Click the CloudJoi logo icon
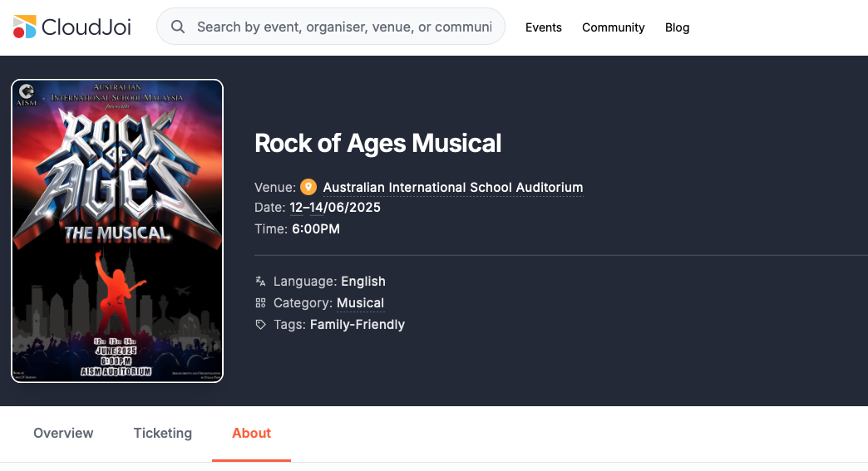 (25, 27)
